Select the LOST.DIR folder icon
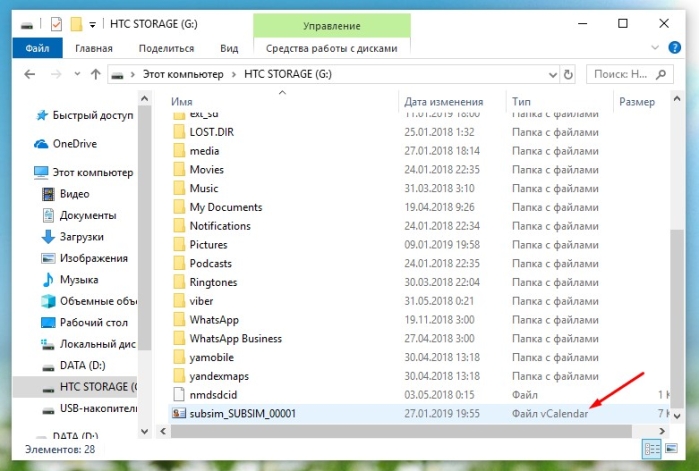This screenshot has height=471, width=699. (179, 132)
